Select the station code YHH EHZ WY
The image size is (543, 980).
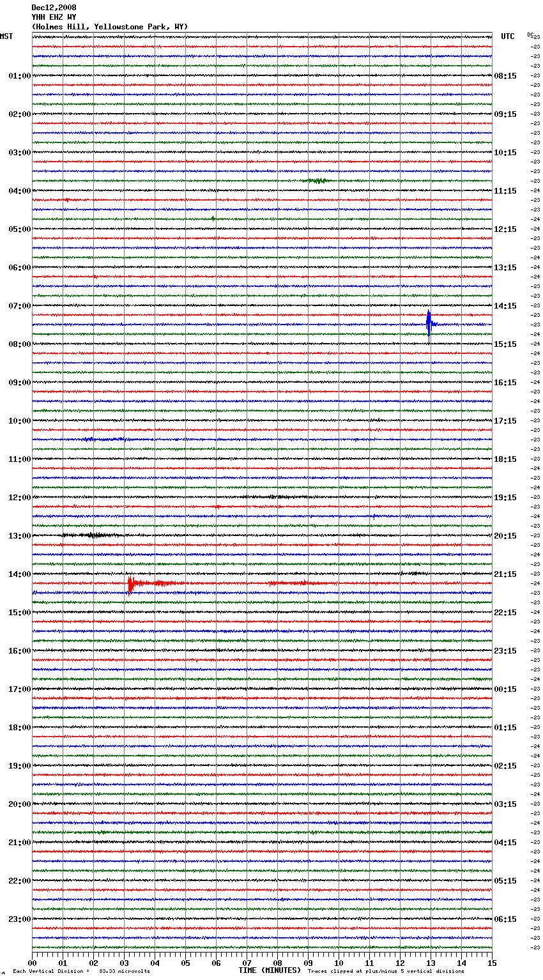(x=54, y=17)
